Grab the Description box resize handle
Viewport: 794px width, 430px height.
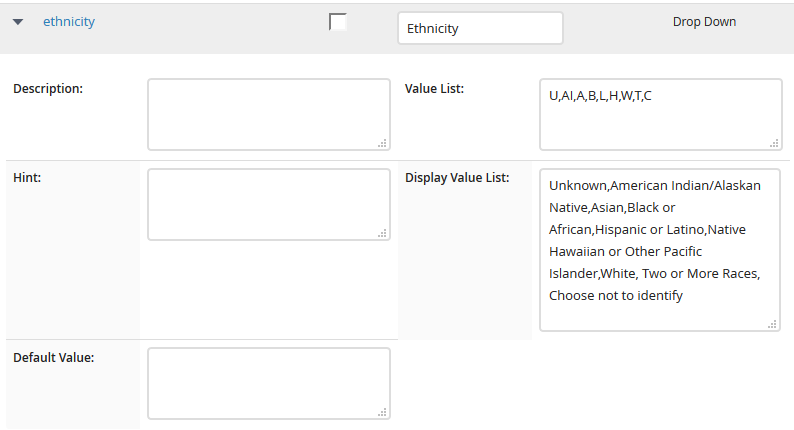coord(382,143)
